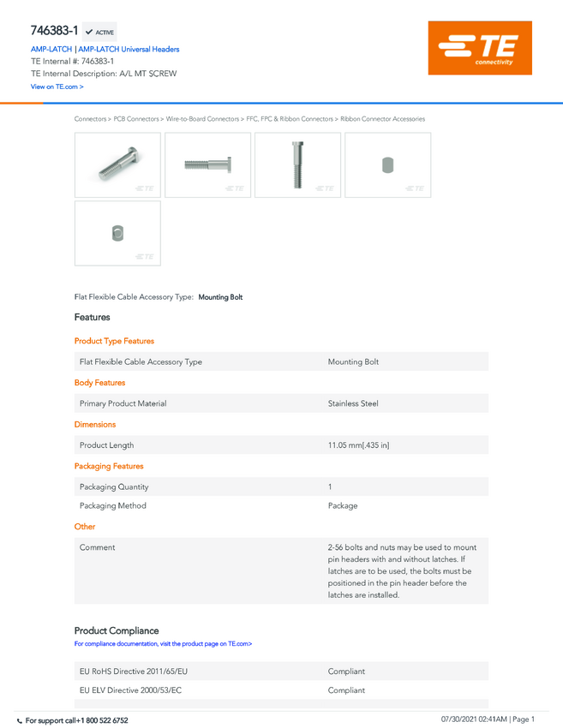Click part number 746383-1 heading
This screenshot has height=728, width=563.
pos(54,31)
